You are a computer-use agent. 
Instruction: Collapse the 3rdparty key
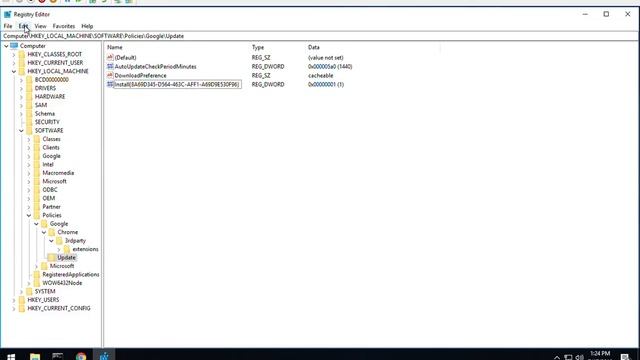[51, 241]
